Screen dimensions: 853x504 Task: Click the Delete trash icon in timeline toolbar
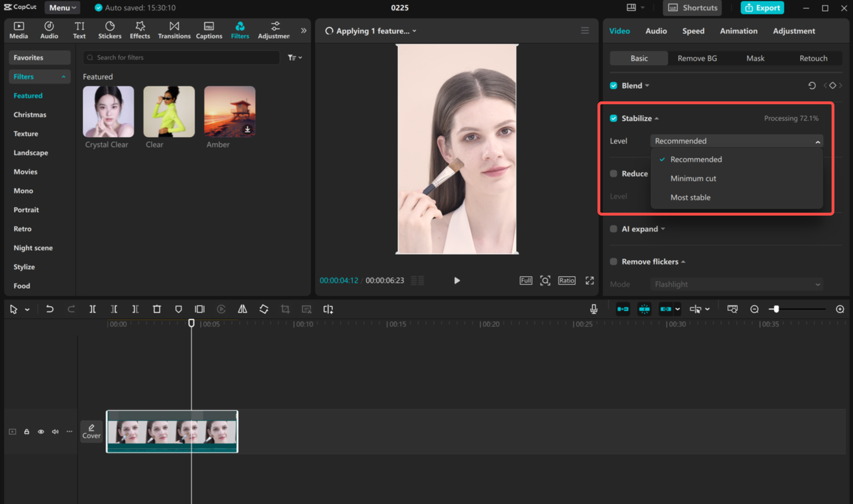pos(157,309)
